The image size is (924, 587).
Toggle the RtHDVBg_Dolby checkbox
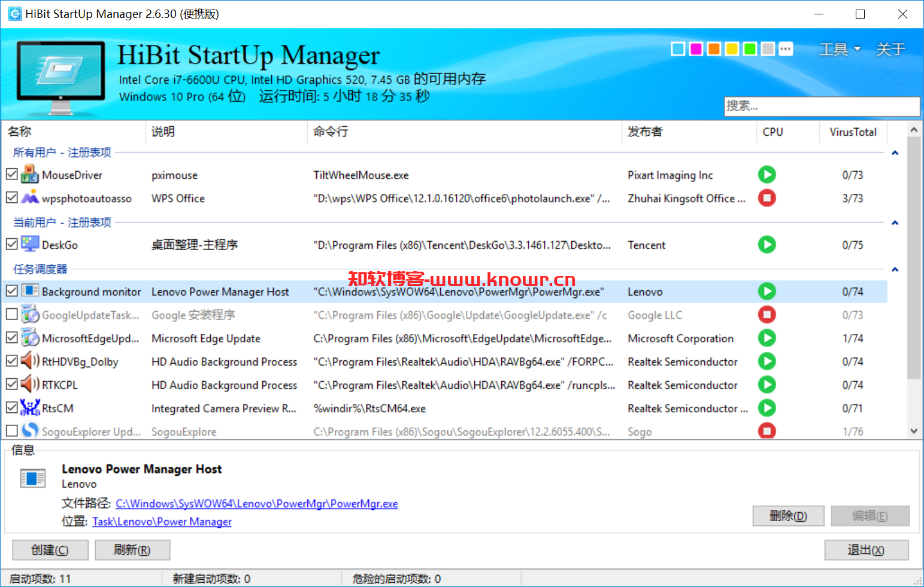(x=11, y=361)
